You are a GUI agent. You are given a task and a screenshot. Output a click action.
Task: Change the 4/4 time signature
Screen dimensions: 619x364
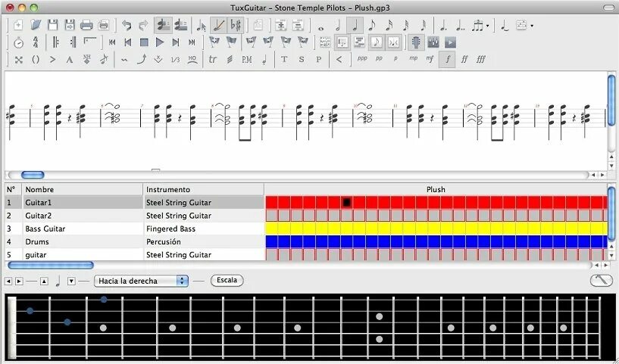(36, 42)
